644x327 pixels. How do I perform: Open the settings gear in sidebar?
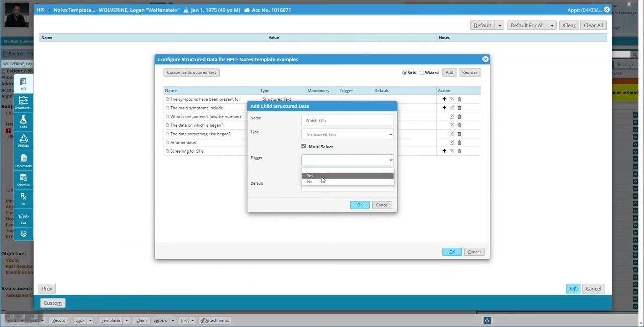pyautogui.click(x=23, y=234)
